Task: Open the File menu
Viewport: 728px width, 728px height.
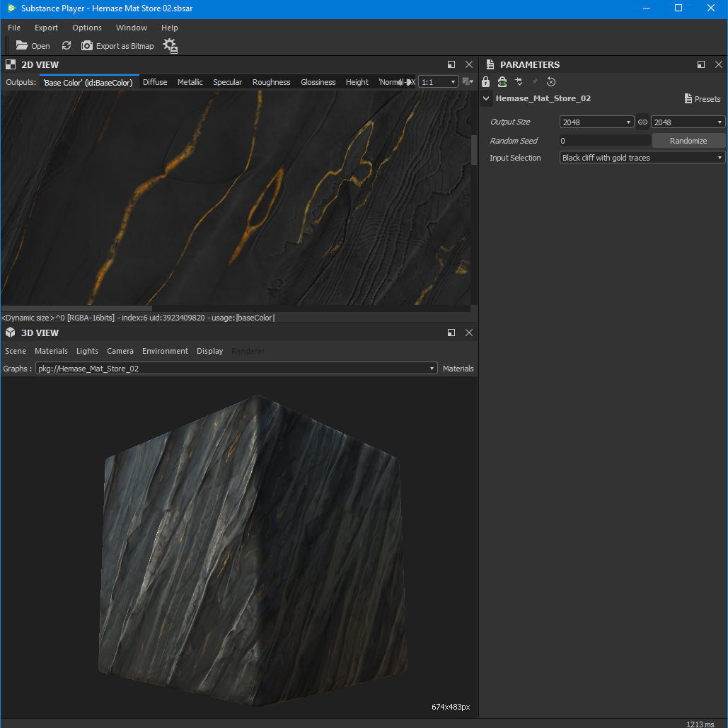Action: click(14, 28)
